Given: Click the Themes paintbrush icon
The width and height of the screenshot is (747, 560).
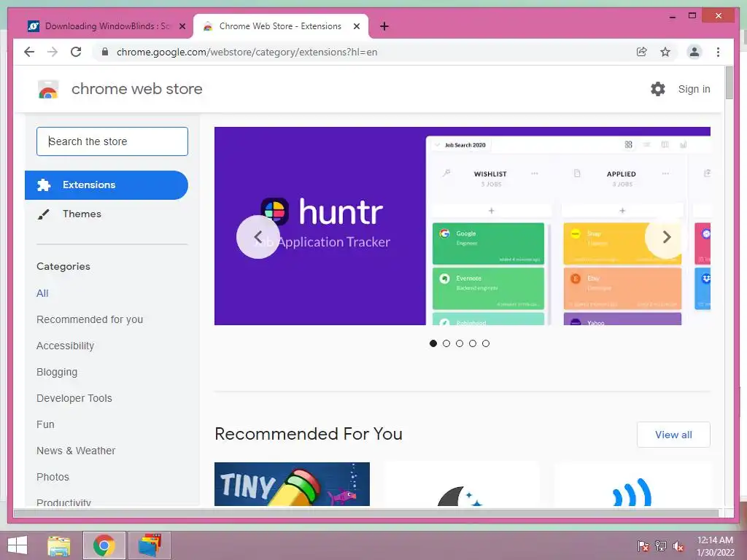Looking at the screenshot, I should [43, 214].
